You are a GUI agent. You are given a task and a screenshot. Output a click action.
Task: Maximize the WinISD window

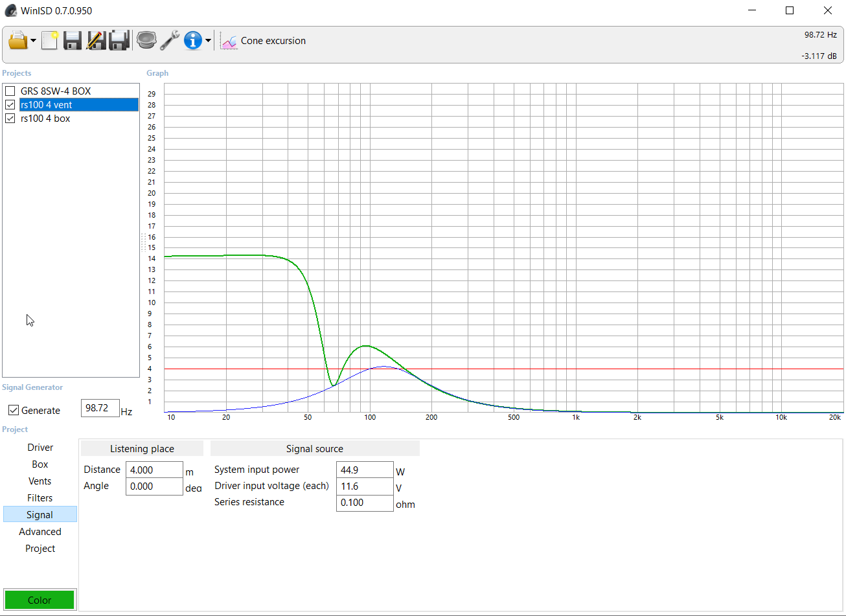790,10
